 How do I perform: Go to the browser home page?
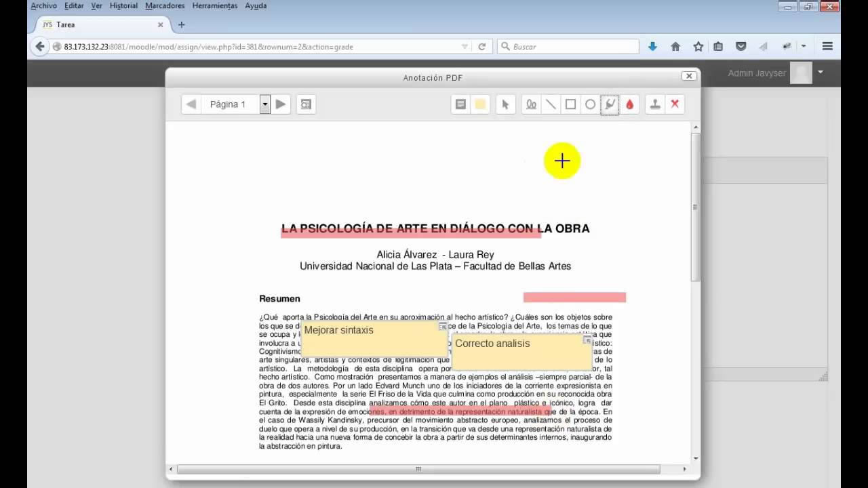[x=675, y=47]
